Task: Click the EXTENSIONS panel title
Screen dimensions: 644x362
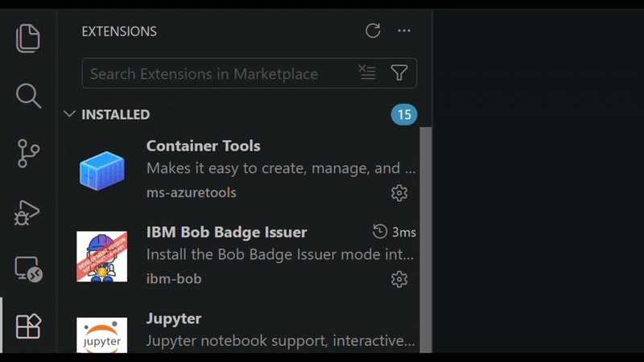Action: pyautogui.click(x=119, y=31)
